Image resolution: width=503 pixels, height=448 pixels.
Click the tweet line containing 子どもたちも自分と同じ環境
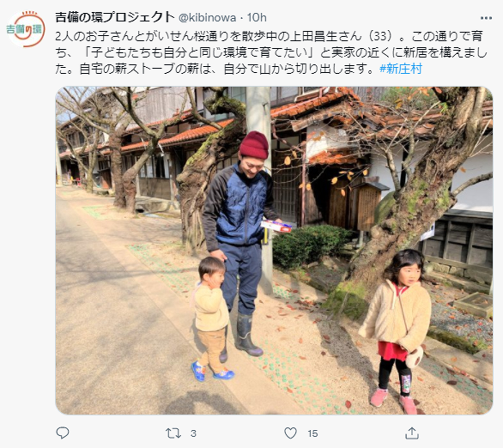tap(271, 53)
